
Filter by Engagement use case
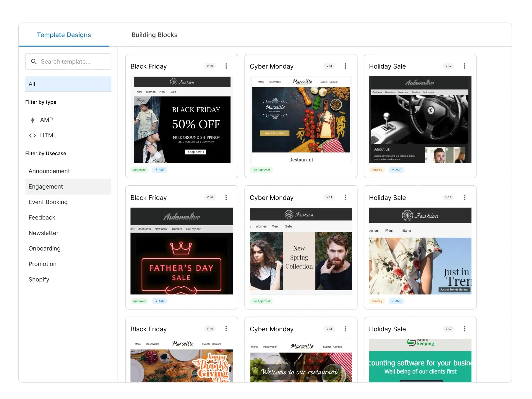coord(46,186)
